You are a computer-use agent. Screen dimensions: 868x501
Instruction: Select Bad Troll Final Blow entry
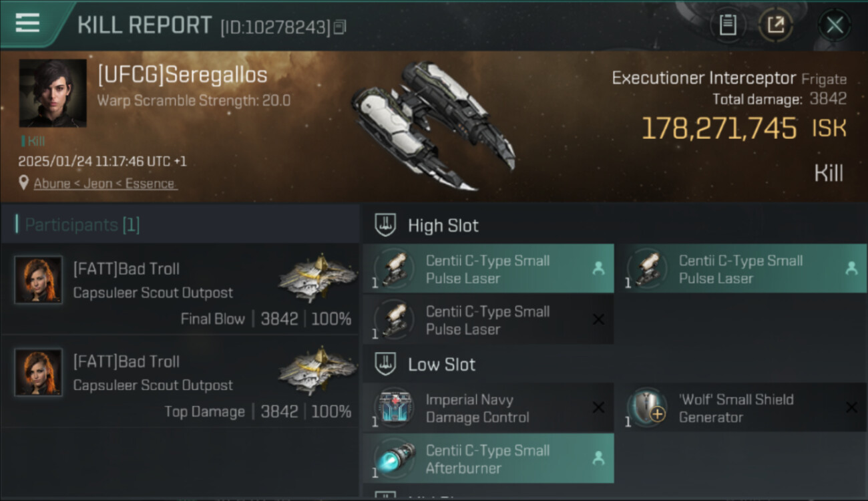tap(180, 289)
